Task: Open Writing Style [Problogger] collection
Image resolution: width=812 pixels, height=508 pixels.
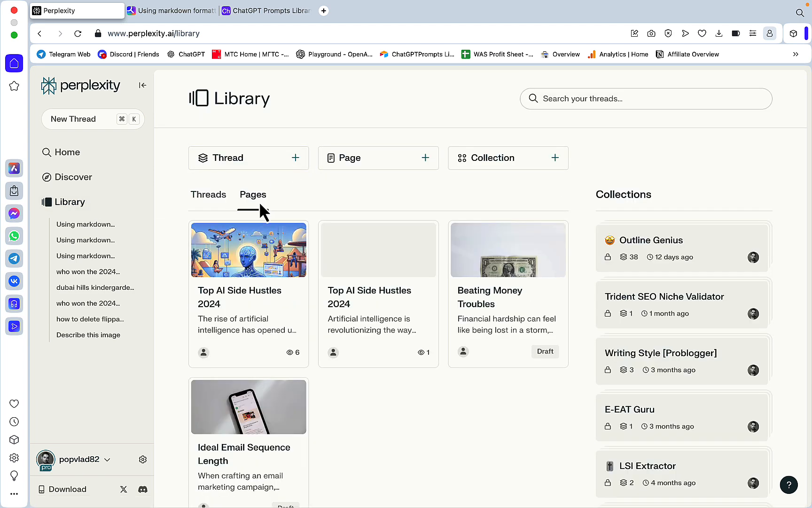Action: (x=682, y=361)
